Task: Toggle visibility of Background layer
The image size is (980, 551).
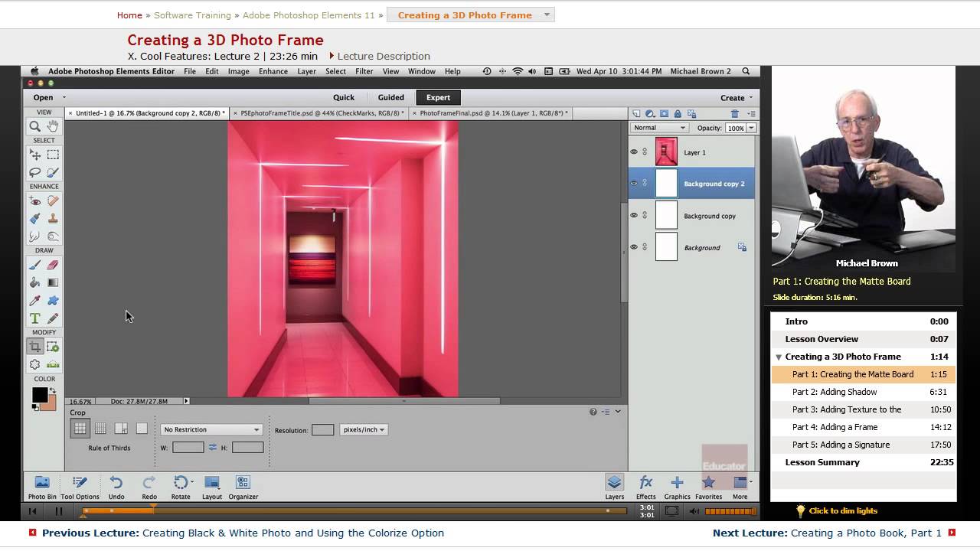Action: click(x=634, y=246)
